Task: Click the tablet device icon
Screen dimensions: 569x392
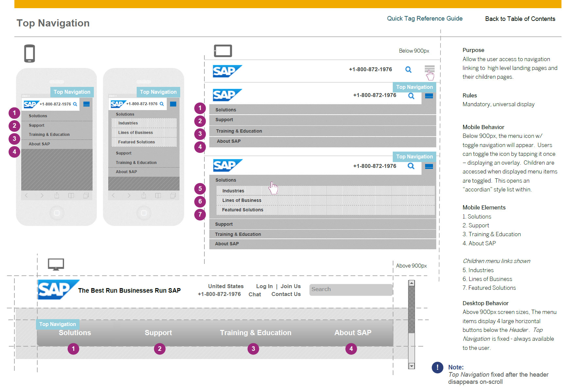Action: (223, 51)
